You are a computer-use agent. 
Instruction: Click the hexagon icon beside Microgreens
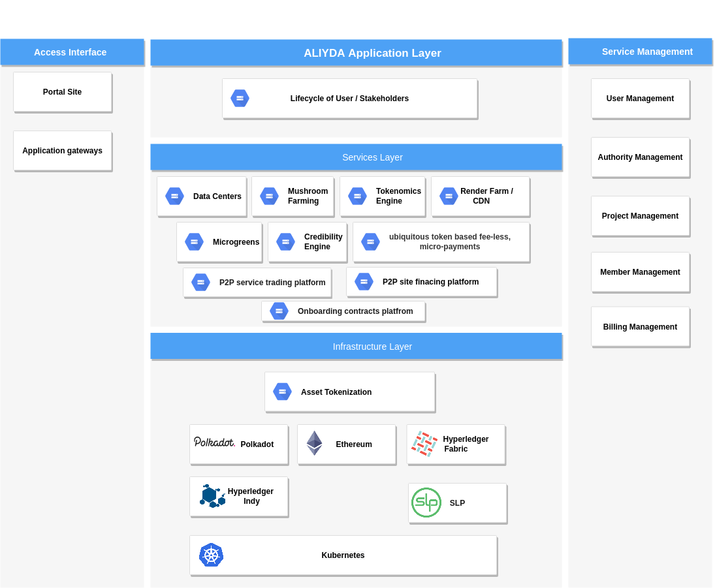pyautogui.click(x=194, y=242)
